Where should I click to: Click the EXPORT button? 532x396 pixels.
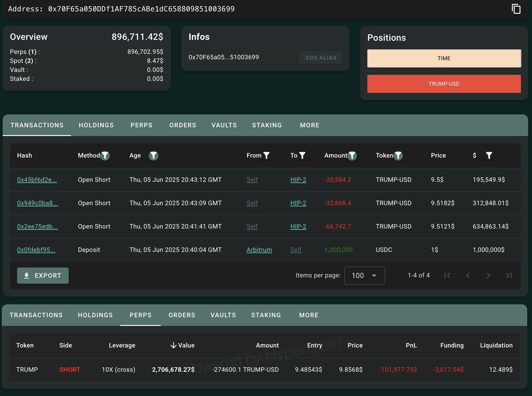(x=43, y=276)
